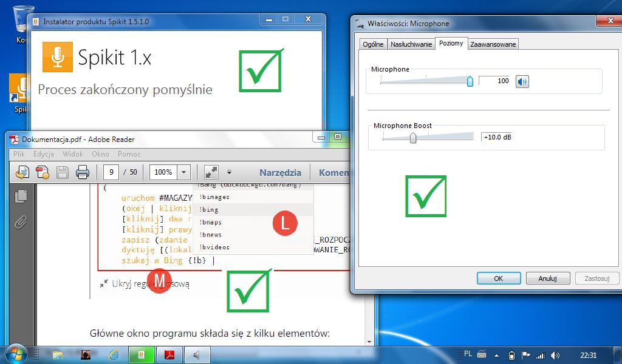Open the attachments paperclip panel in Adobe Reader

[21, 222]
